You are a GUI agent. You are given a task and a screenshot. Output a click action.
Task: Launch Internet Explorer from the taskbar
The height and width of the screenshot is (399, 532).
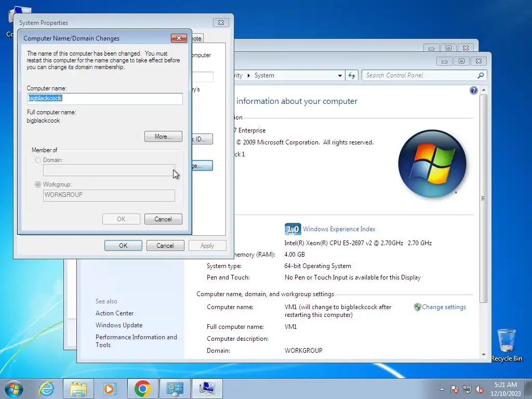pyautogui.click(x=46, y=389)
